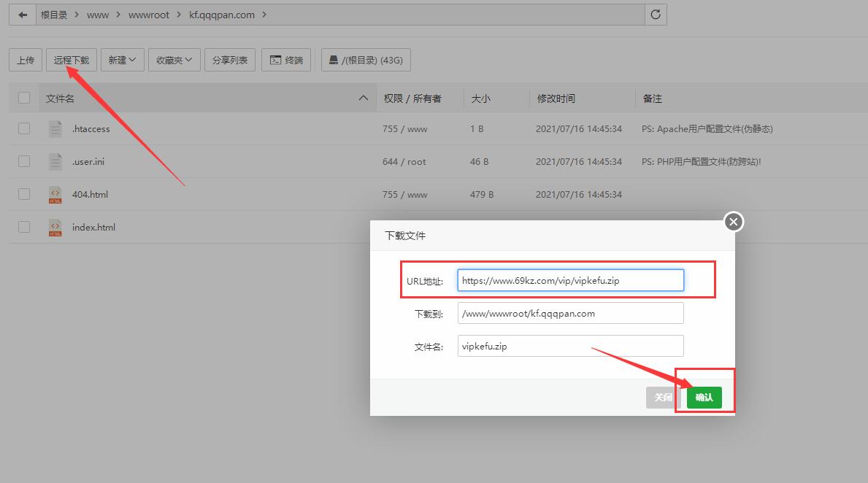Screen dimensions: 868x483
Task: Tick the checkbox beside 404.html
Action: point(24,194)
